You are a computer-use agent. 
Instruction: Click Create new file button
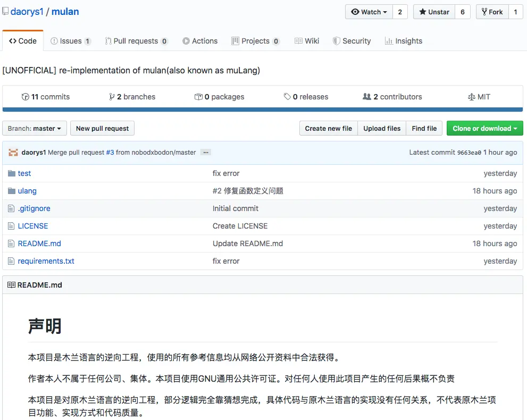point(328,128)
